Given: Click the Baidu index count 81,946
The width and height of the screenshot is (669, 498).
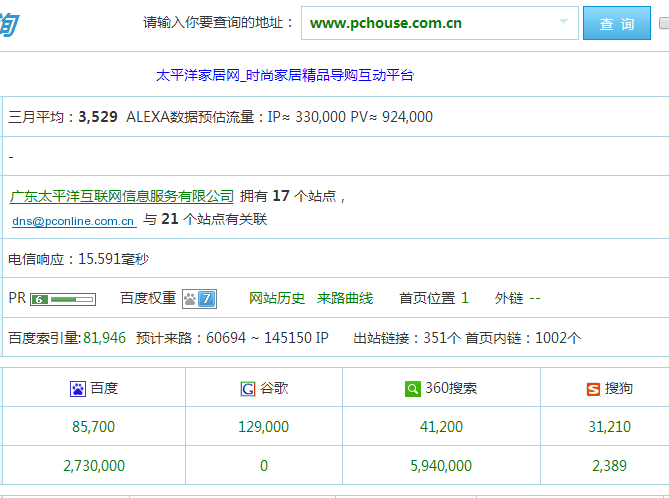Looking at the screenshot, I should (105, 338).
